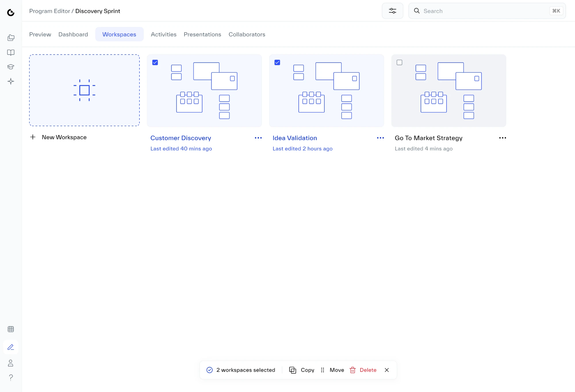Switch to the Activities tab
The width and height of the screenshot is (575, 392).
point(164,34)
